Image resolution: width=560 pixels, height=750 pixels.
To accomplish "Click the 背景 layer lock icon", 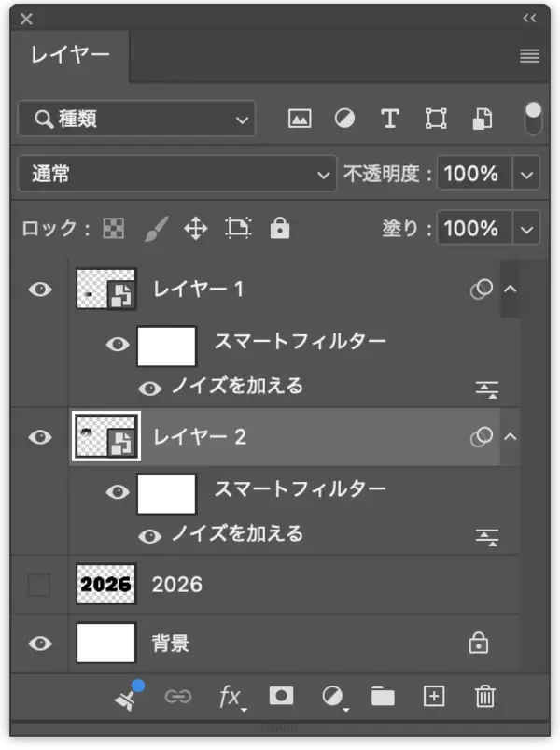I will pyautogui.click(x=478, y=643).
